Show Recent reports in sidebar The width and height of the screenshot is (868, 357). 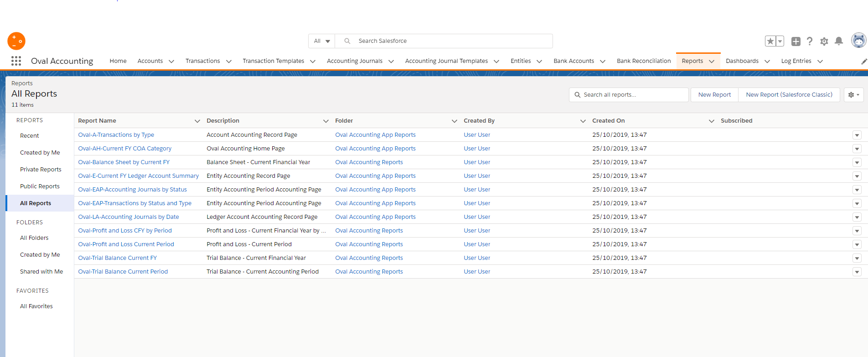point(30,136)
